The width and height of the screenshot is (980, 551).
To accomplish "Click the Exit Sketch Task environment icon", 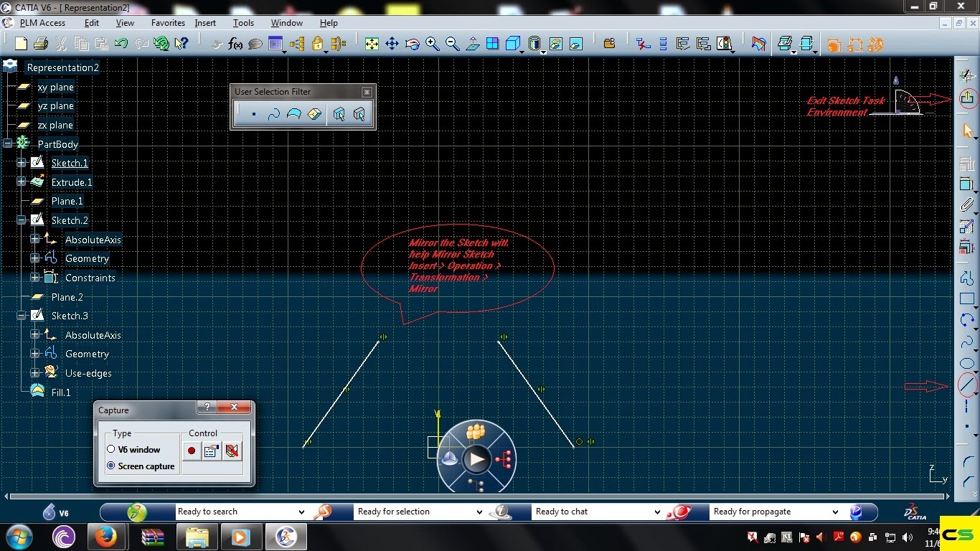I will click(x=967, y=98).
